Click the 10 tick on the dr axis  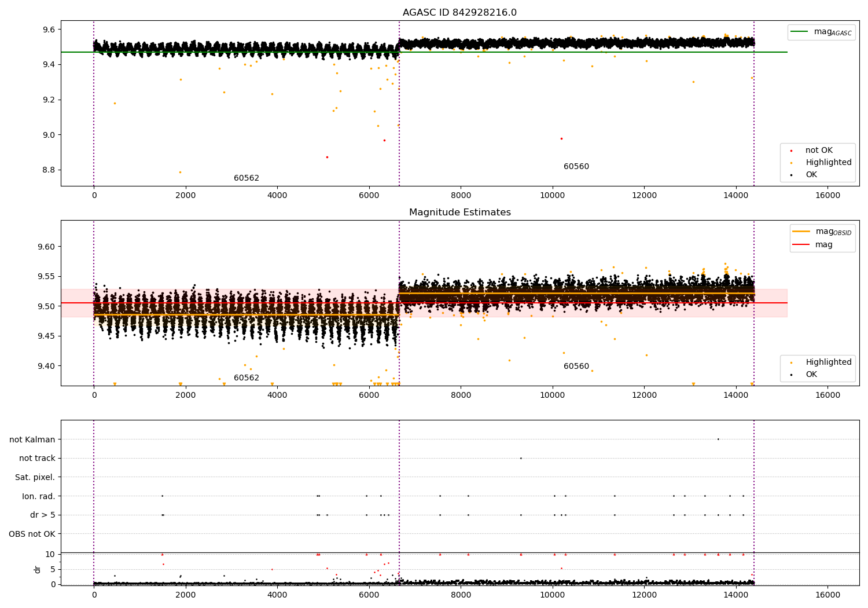(50, 554)
